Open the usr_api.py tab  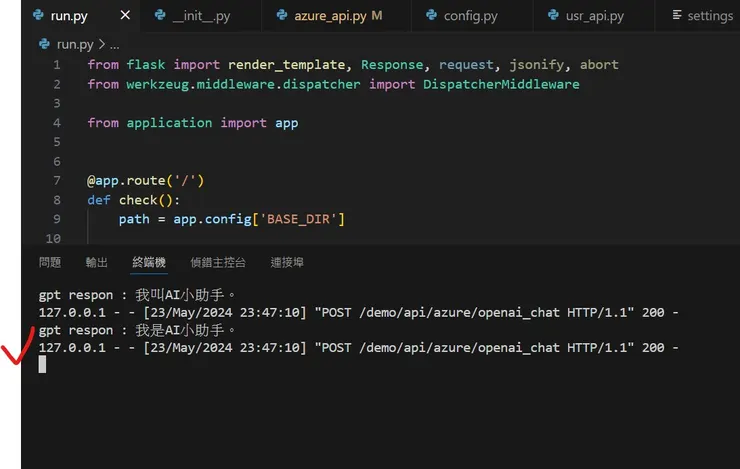click(x=594, y=16)
